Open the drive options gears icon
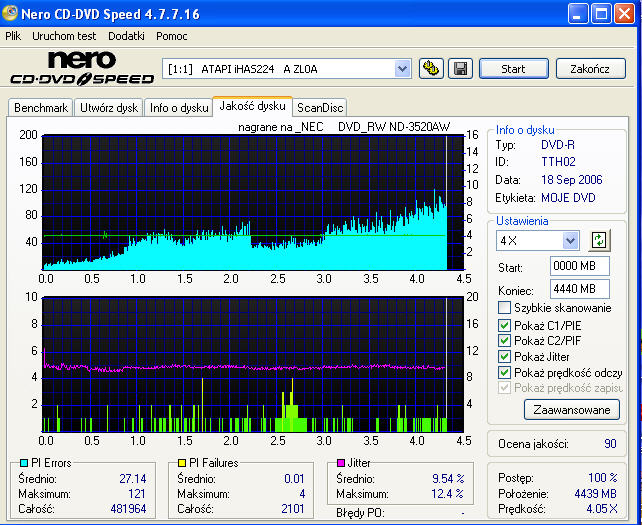Image resolution: width=642 pixels, height=525 pixels. pos(431,68)
